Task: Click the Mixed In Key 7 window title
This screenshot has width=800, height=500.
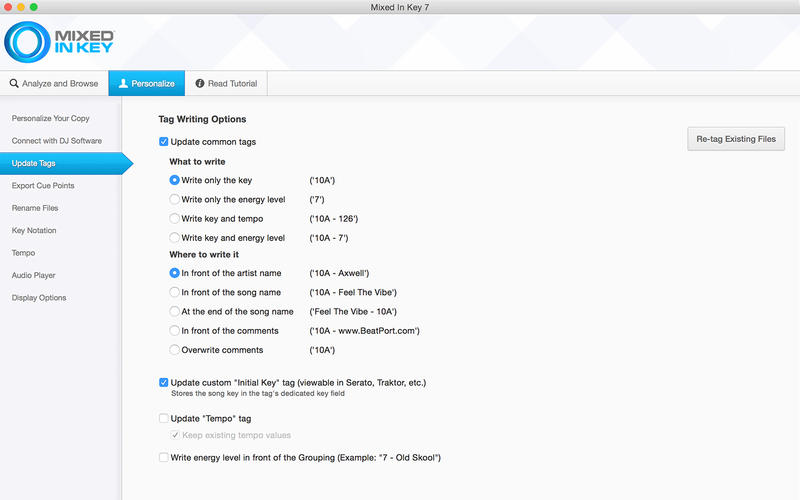Action: pyautogui.click(x=399, y=7)
